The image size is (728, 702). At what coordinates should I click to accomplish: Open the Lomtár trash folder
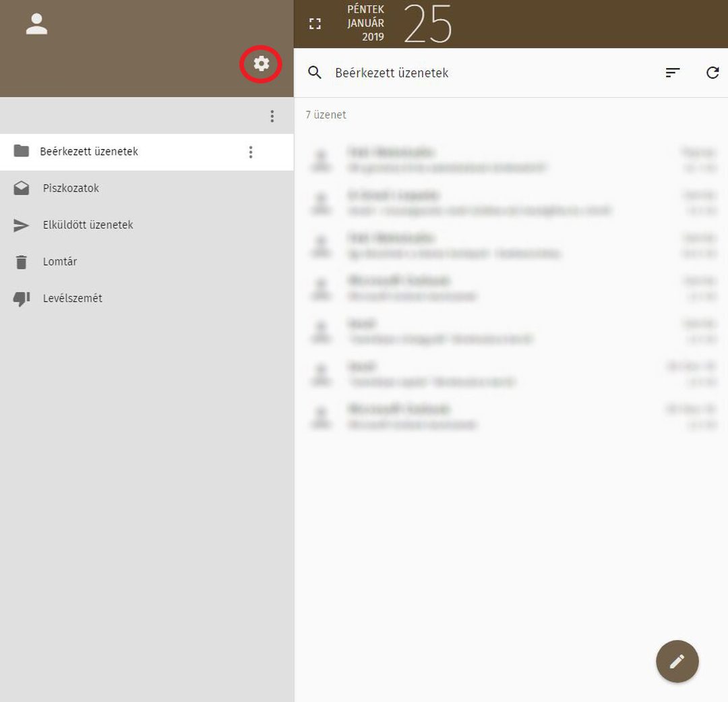[147, 262]
